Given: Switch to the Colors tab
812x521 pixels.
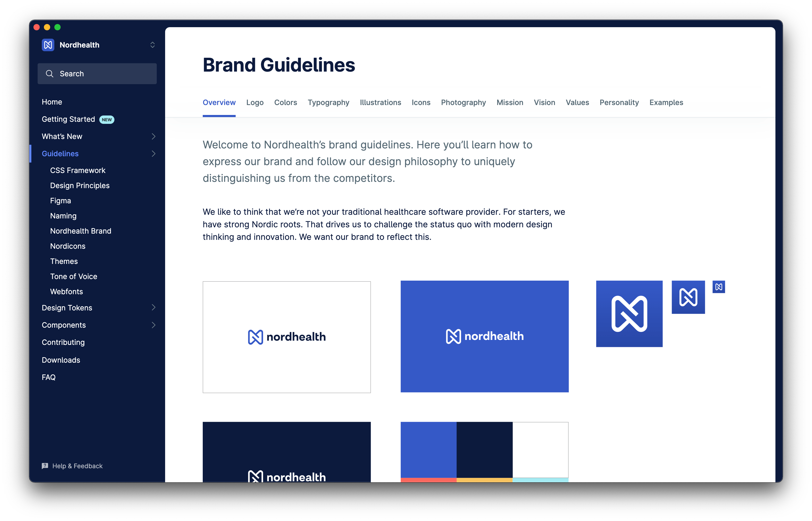Looking at the screenshot, I should coord(285,102).
